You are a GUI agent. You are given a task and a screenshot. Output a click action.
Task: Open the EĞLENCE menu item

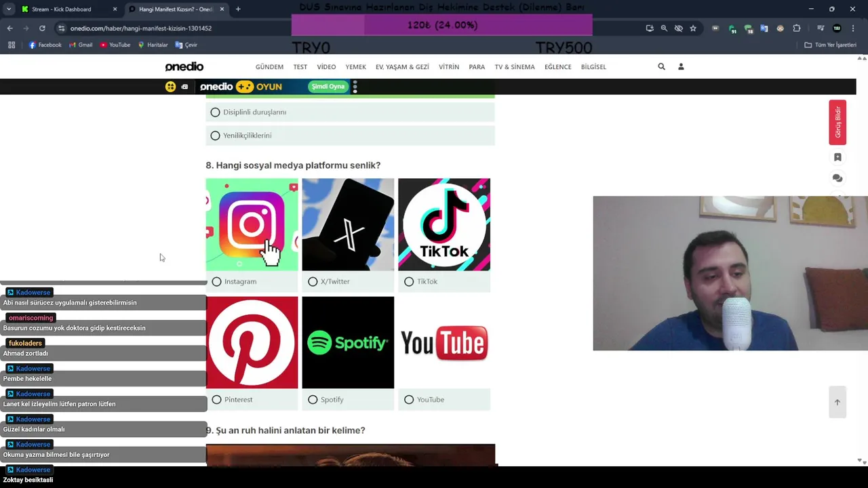(x=558, y=67)
